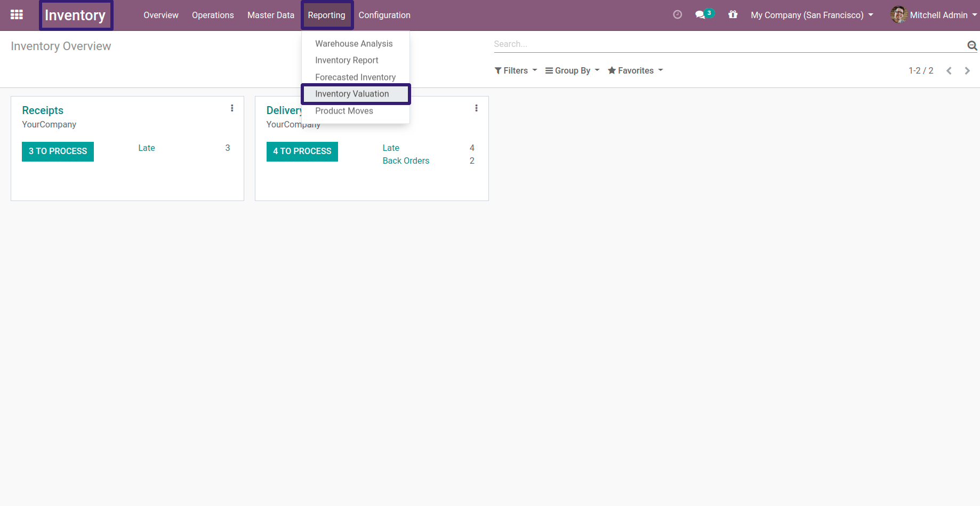Expand the Favorites dropdown
This screenshot has height=506, width=980.
635,70
